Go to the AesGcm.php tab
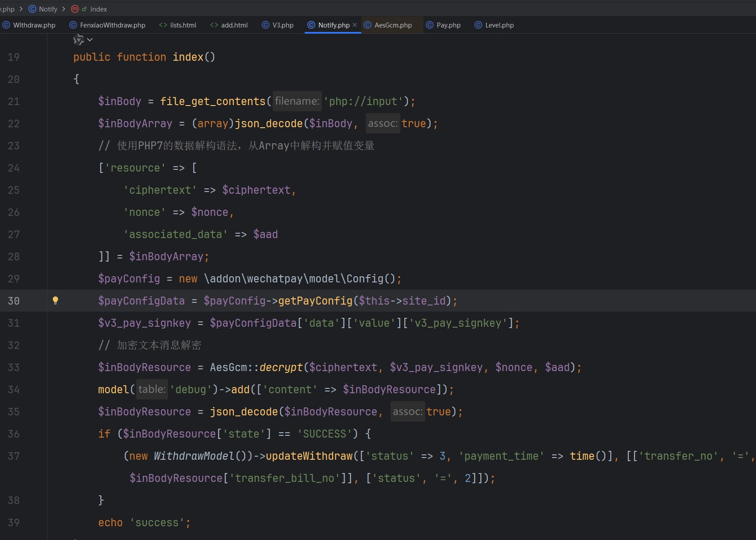The height and width of the screenshot is (540, 756). pos(393,25)
